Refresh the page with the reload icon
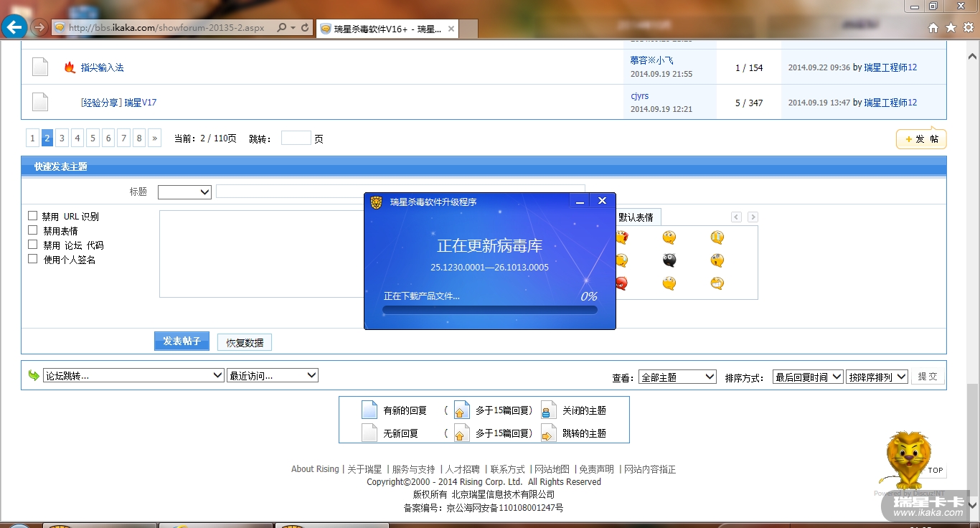980x528 pixels. (305, 28)
